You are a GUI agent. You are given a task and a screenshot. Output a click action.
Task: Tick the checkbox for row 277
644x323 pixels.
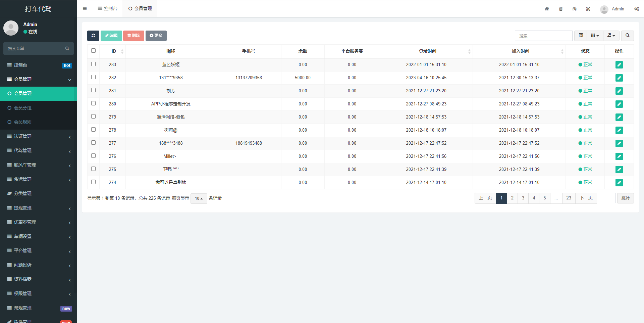click(x=93, y=143)
